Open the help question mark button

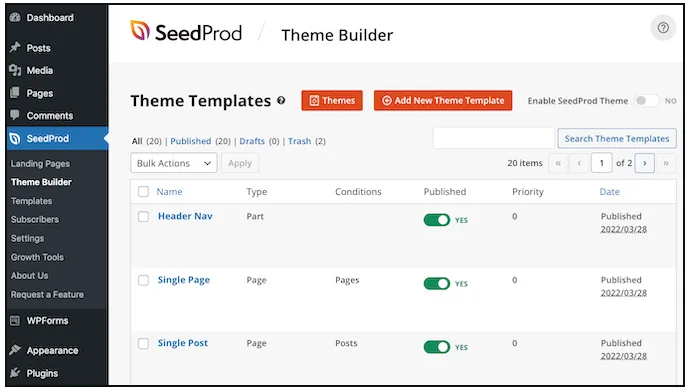tap(663, 28)
